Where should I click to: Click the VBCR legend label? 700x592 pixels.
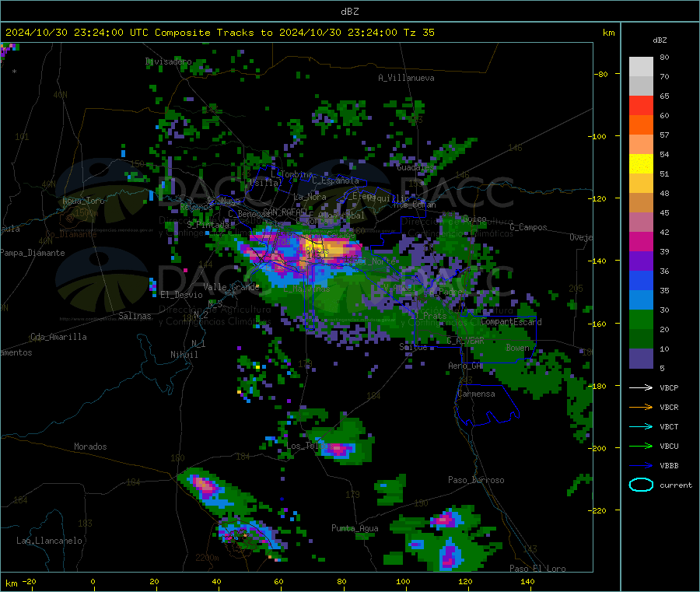click(x=669, y=407)
